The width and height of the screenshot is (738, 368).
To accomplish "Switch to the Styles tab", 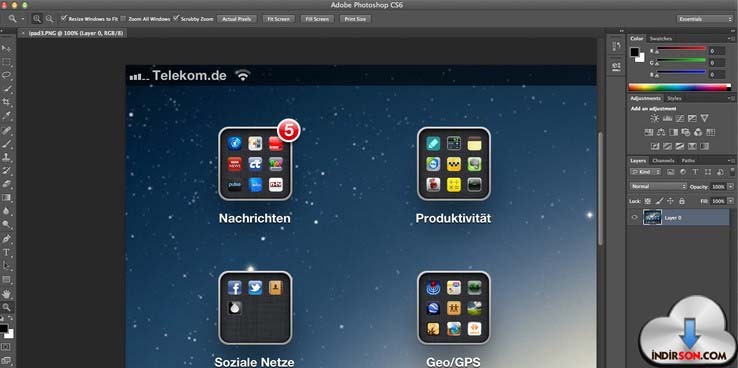I will tap(674, 98).
